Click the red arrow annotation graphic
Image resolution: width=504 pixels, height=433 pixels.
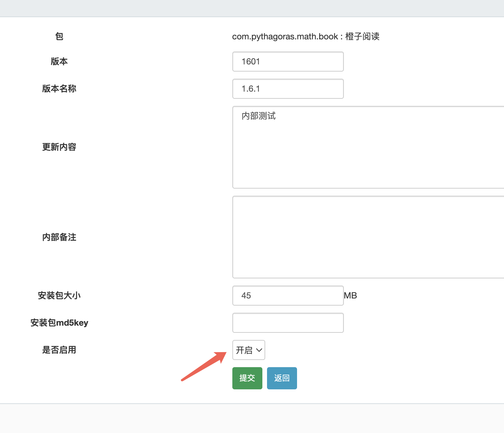coord(204,366)
